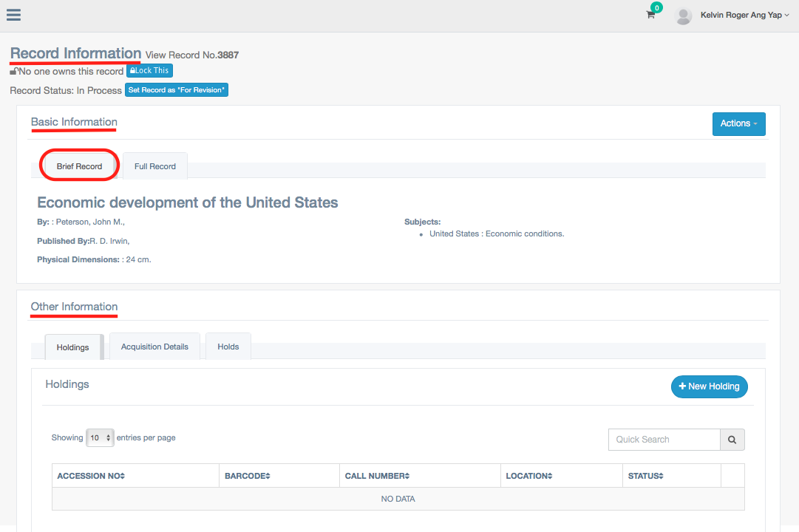The image size is (799, 532).
Task: Open the hamburger navigation menu
Action: click(13, 15)
